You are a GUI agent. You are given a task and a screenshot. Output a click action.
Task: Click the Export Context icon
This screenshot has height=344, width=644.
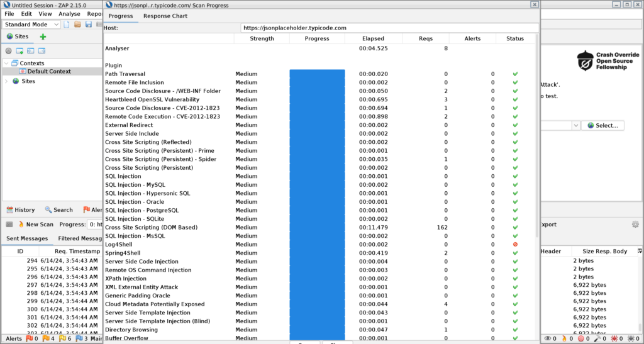coord(42,51)
